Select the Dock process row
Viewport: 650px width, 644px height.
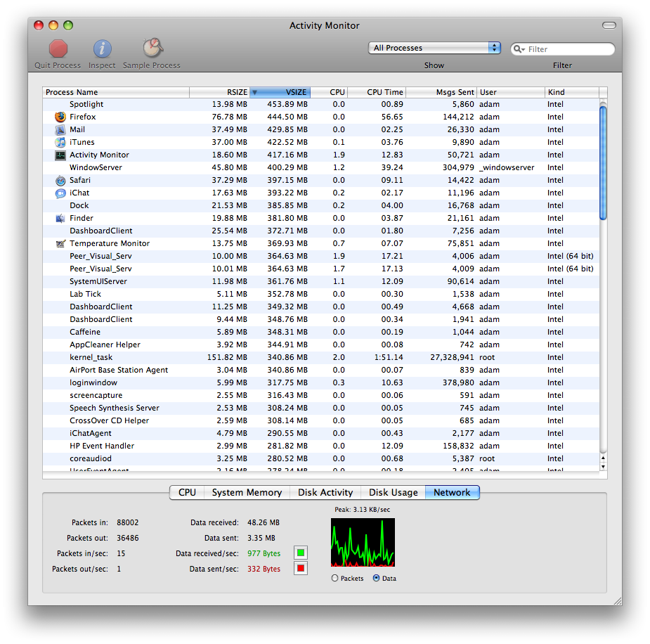tap(321, 206)
